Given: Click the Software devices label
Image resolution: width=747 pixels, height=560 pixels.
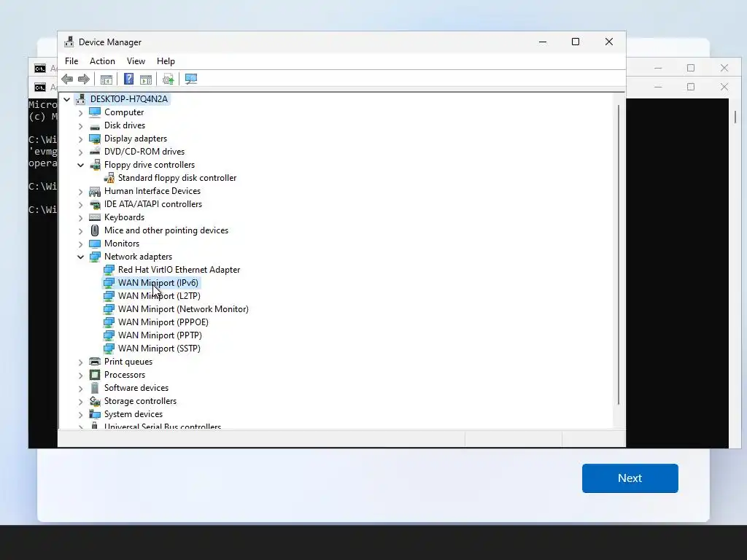Looking at the screenshot, I should (x=136, y=388).
